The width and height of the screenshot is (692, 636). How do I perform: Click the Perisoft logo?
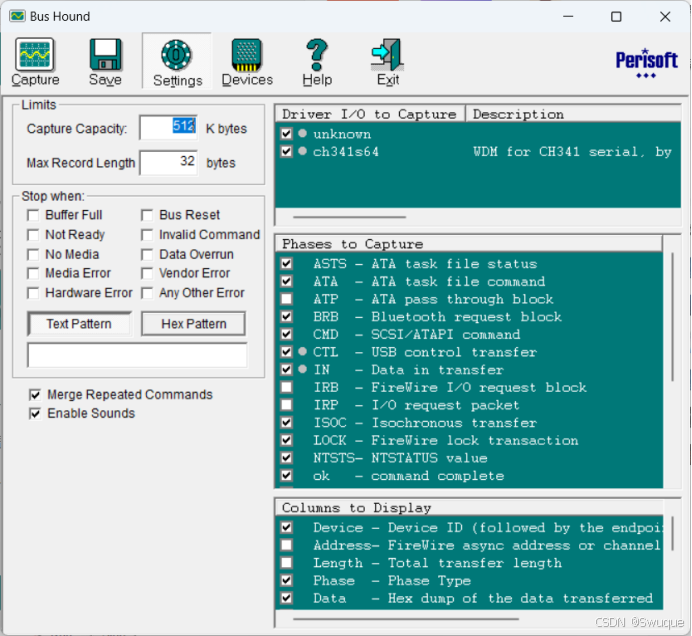(x=647, y=63)
